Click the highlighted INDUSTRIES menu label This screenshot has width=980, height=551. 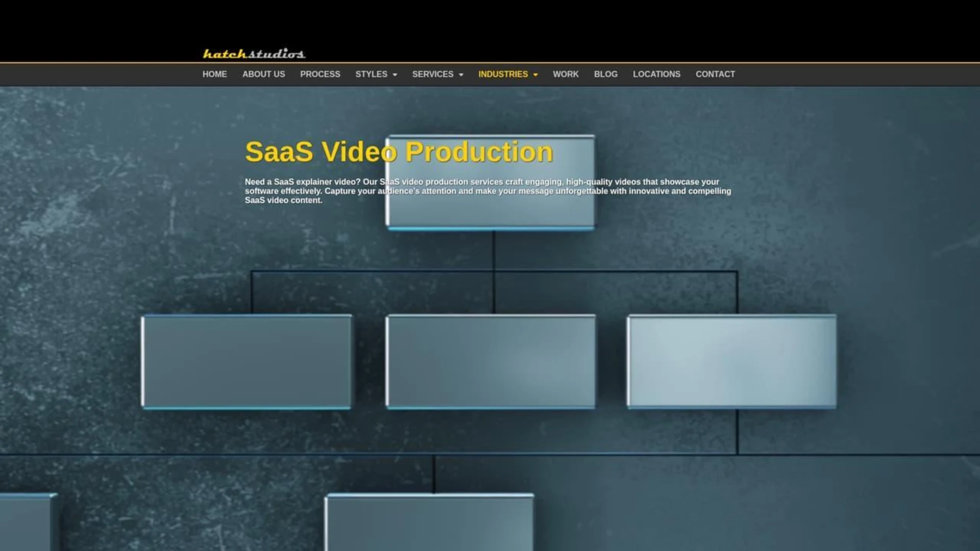[x=503, y=74]
